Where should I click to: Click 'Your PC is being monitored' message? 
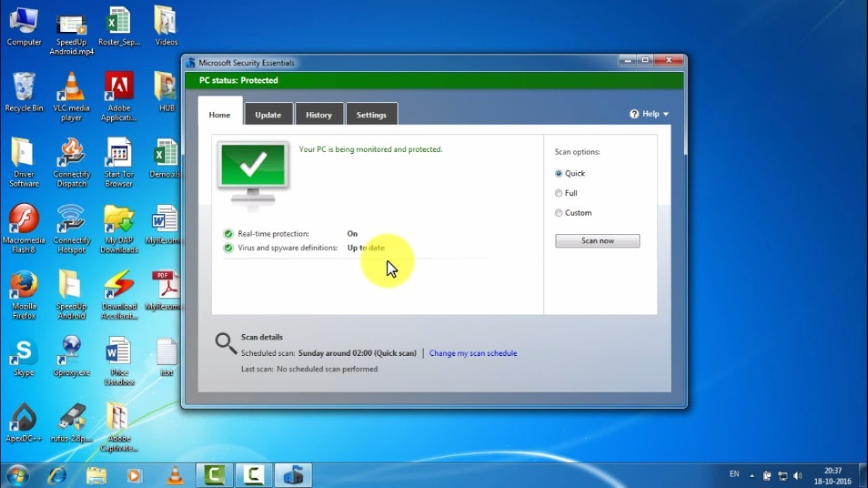coord(370,149)
